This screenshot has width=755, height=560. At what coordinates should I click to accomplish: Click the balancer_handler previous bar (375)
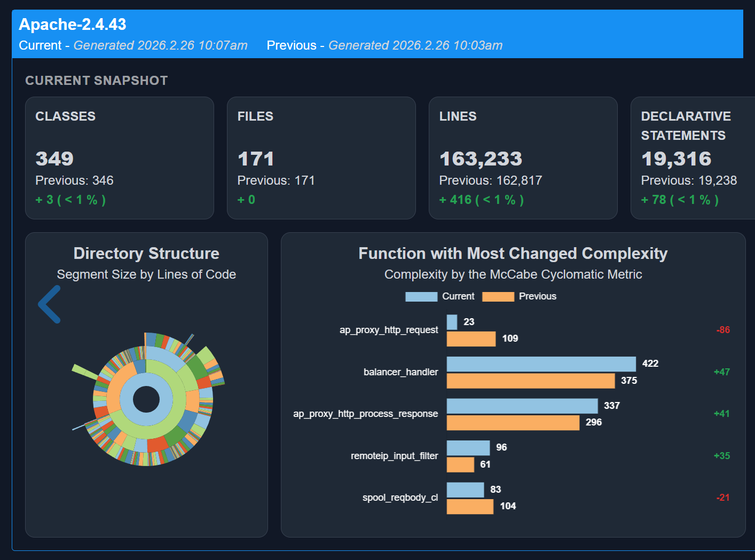[530, 381]
